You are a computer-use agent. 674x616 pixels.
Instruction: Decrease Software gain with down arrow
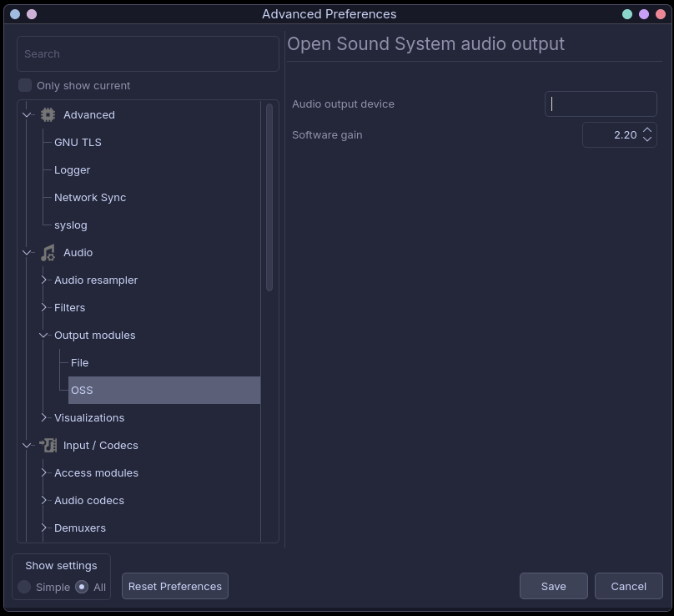[647, 139]
